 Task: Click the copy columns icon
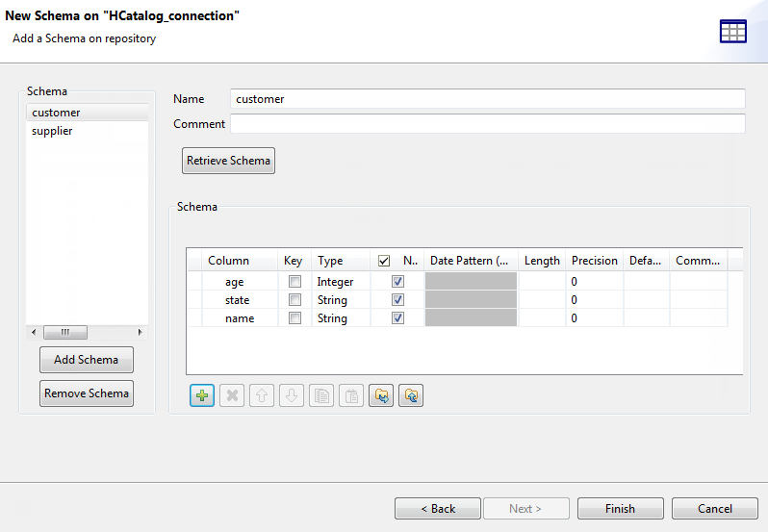[x=321, y=395]
